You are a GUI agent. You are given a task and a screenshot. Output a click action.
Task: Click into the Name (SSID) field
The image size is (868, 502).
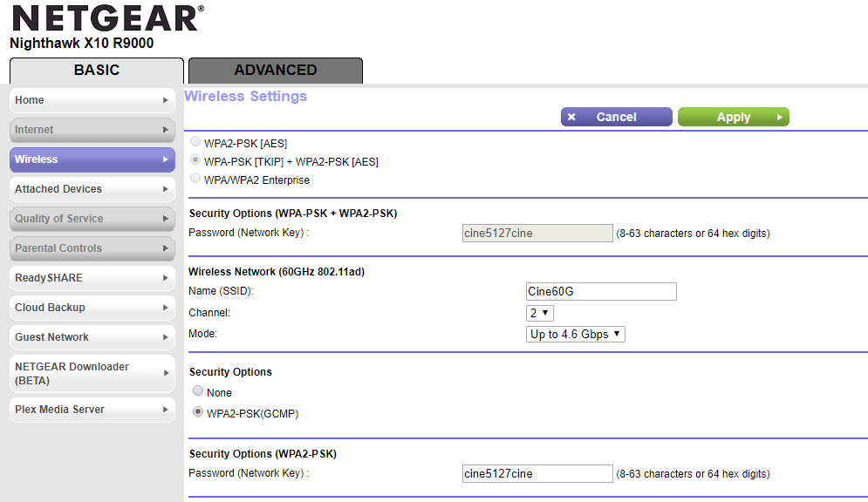[x=601, y=291]
